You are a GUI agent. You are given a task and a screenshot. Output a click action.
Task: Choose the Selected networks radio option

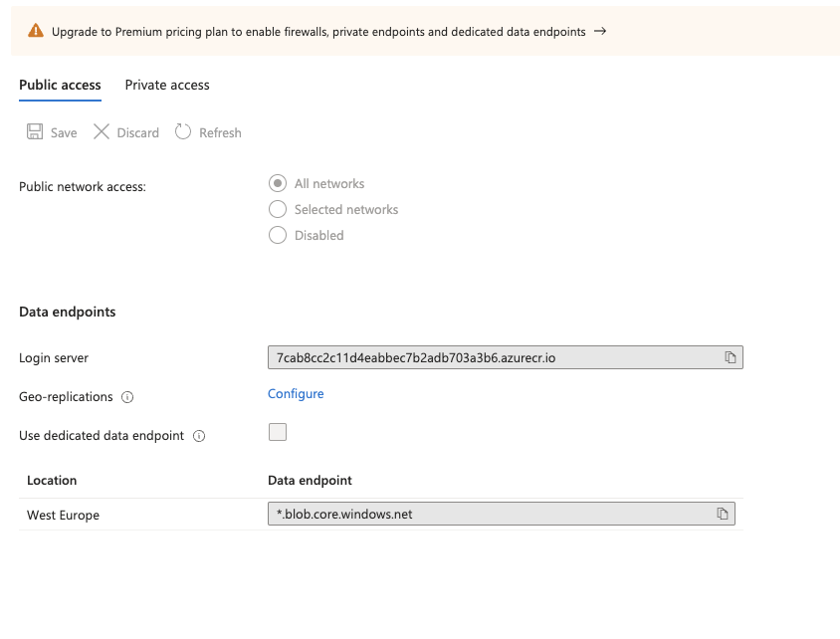pyautogui.click(x=278, y=210)
